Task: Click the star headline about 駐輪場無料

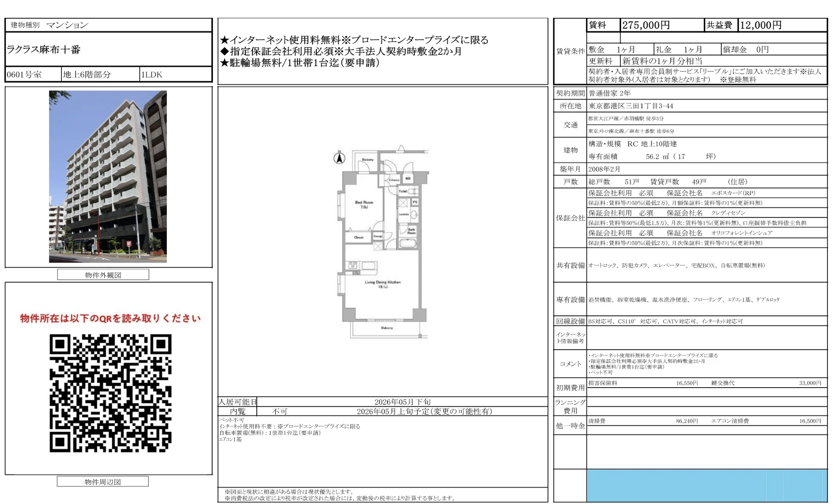Action: coord(300,62)
